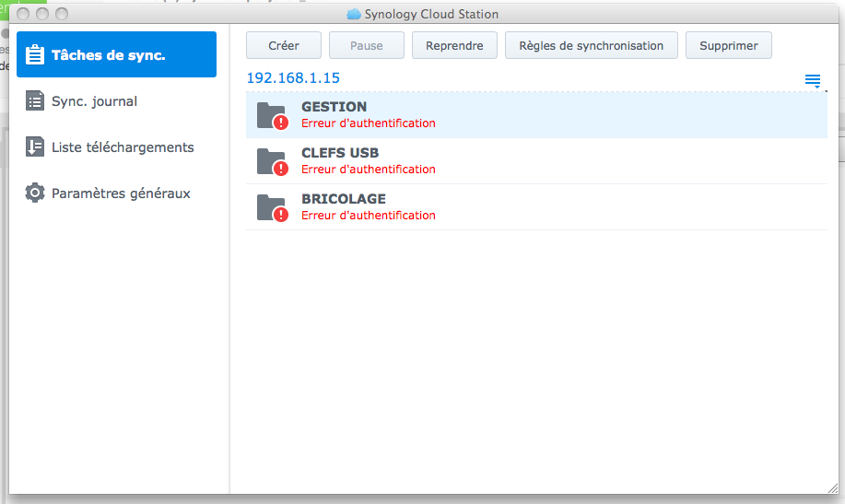Select the BRICOLAGE task name
The height and width of the screenshot is (504, 845).
point(344,198)
